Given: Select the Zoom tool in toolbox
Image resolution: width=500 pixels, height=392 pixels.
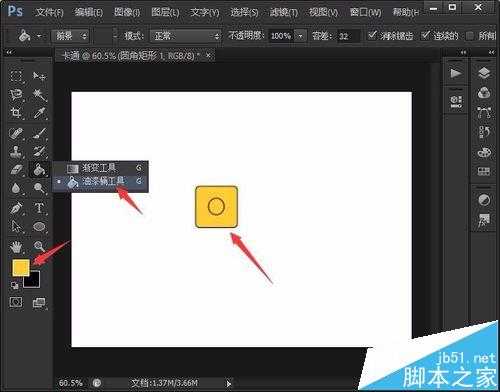Looking at the screenshot, I should tap(39, 247).
